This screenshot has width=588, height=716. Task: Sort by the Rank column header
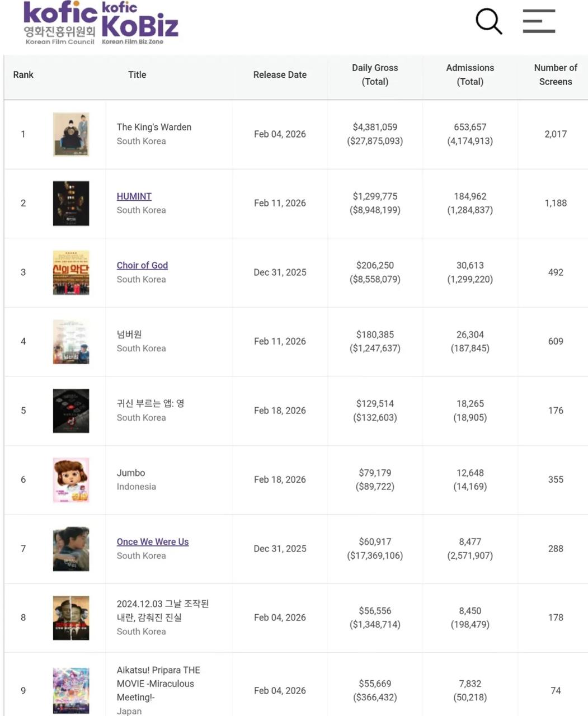pyautogui.click(x=23, y=74)
